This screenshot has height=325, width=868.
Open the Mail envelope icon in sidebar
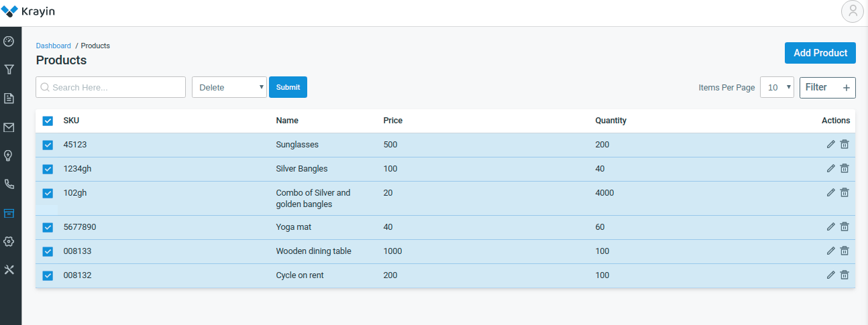point(9,127)
